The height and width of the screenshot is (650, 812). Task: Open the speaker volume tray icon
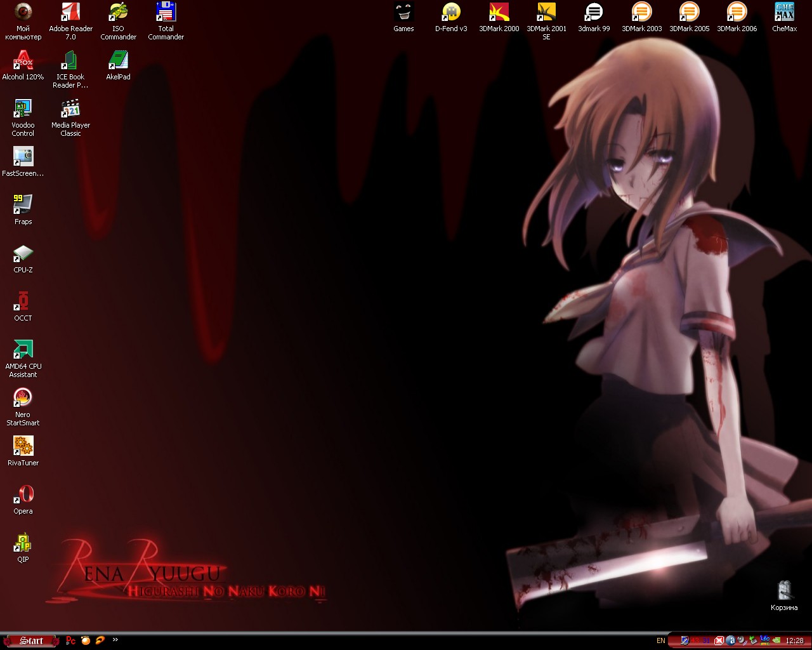click(x=742, y=641)
